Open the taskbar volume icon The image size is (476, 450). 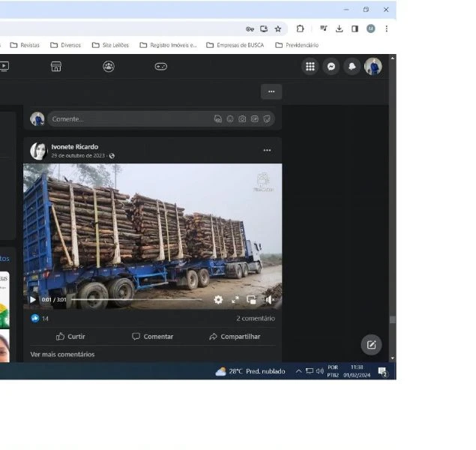[x=319, y=371]
